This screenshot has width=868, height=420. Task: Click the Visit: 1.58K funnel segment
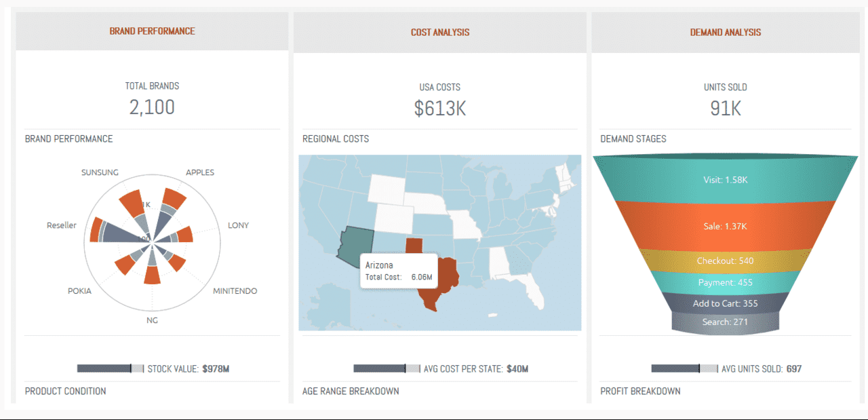click(x=726, y=179)
